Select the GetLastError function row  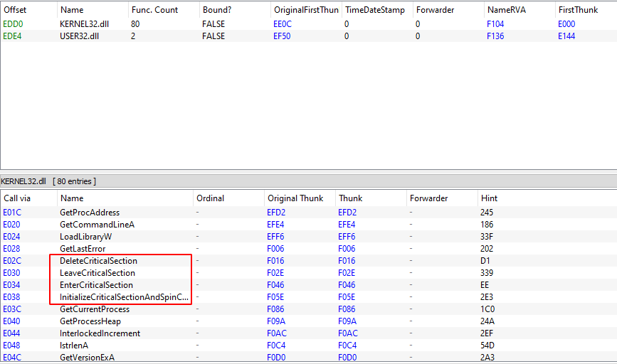[x=309, y=249]
